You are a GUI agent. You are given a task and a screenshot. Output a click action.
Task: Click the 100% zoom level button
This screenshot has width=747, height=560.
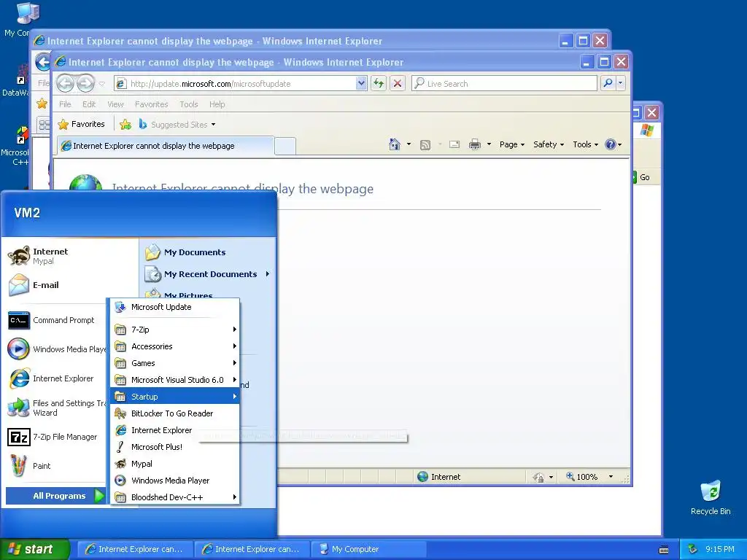coord(581,477)
